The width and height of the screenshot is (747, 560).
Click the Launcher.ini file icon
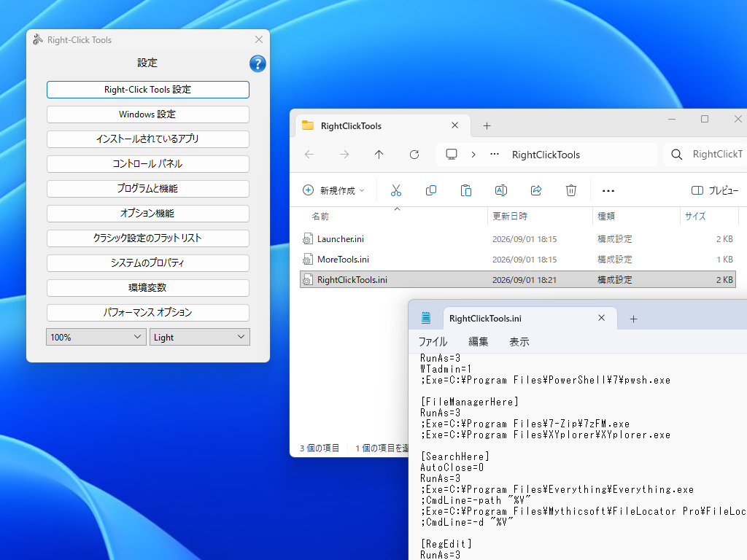[308, 239]
